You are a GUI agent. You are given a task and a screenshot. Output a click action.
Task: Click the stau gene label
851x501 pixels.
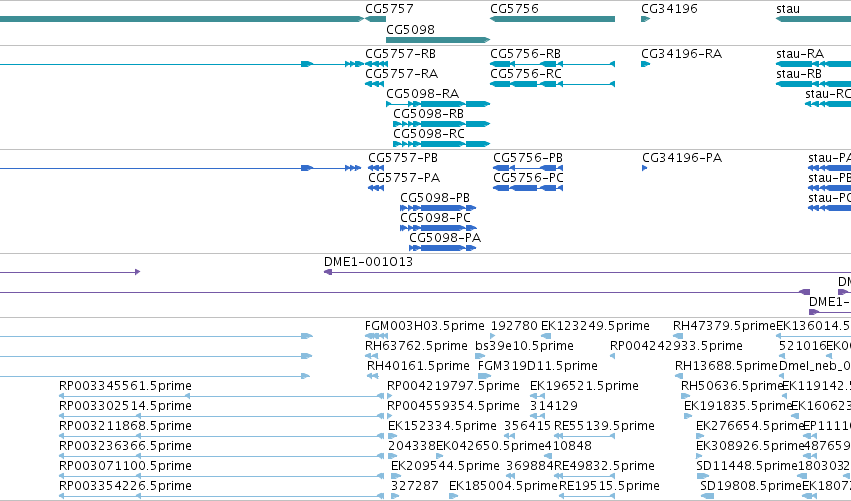[788, 9]
